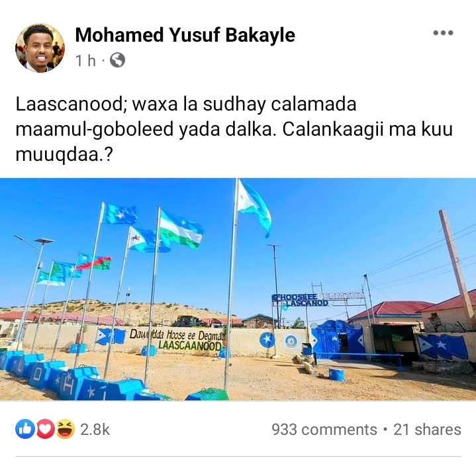The width and height of the screenshot is (476, 464).
Task: Tap the tallest flag in the photo
Action: 254,207
